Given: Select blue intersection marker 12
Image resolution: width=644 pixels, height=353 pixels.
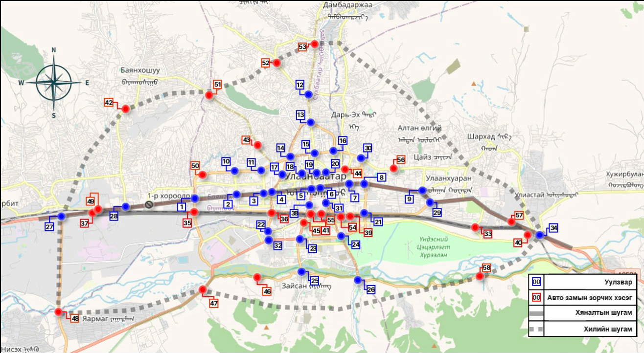Looking at the screenshot, I should click(308, 94).
